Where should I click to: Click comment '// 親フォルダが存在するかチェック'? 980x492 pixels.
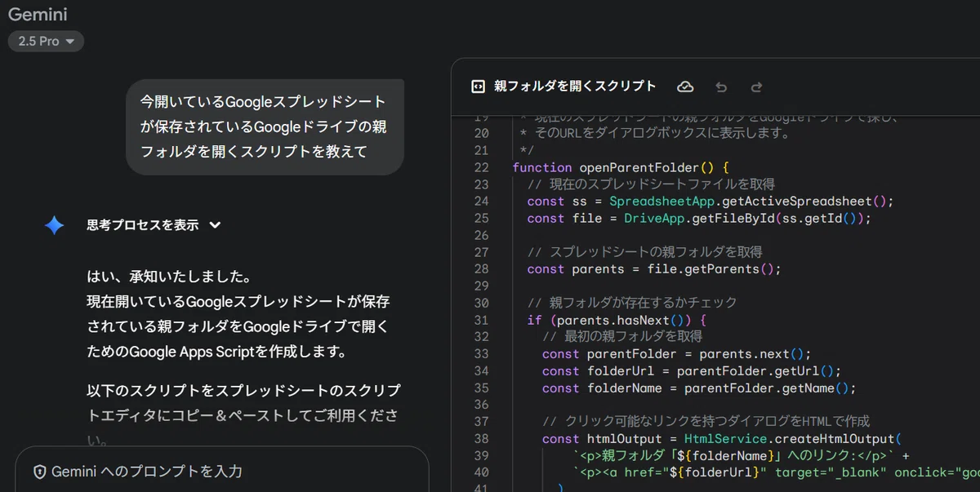[x=632, y=303]
